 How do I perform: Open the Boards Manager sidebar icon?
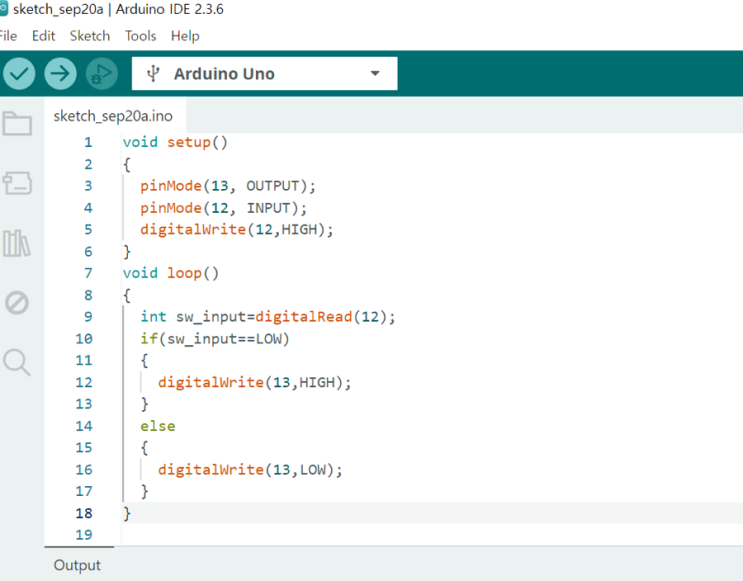click(17, 183)
